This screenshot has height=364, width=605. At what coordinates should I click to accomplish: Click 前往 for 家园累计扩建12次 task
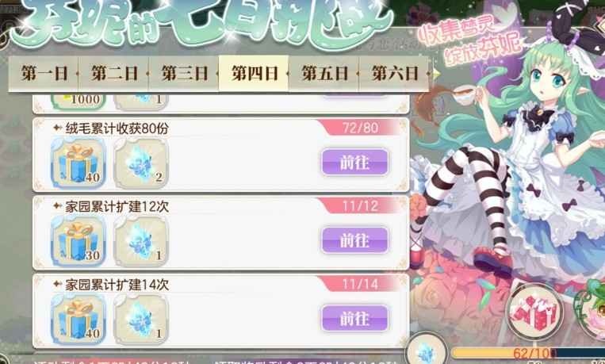point(355,240)
